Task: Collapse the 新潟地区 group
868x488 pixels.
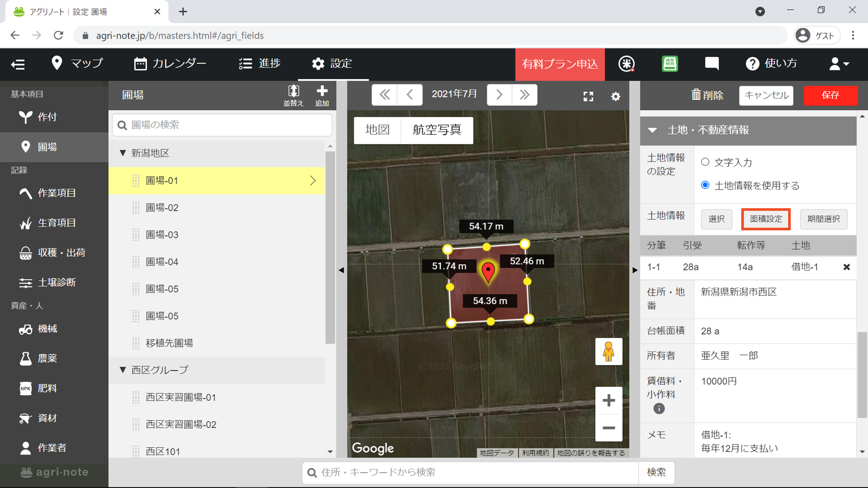Action: pyautogui.click(x=123, y=153)
